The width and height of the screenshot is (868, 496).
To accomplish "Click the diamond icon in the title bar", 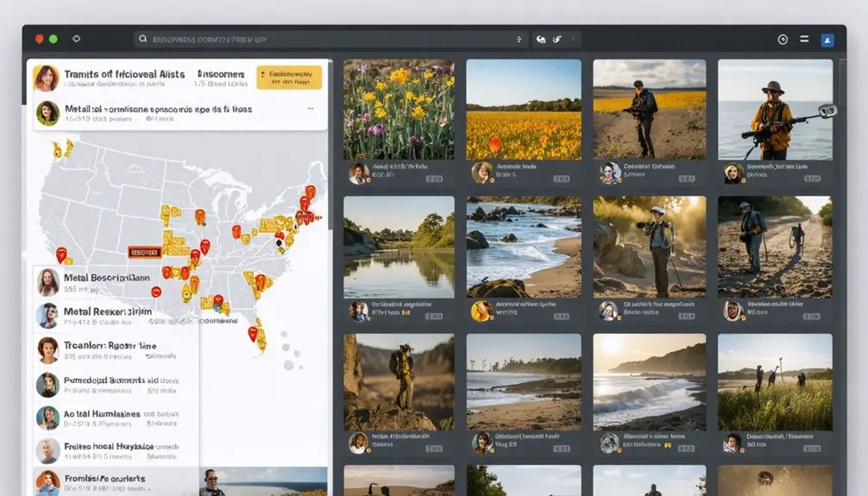I will 77,39.
